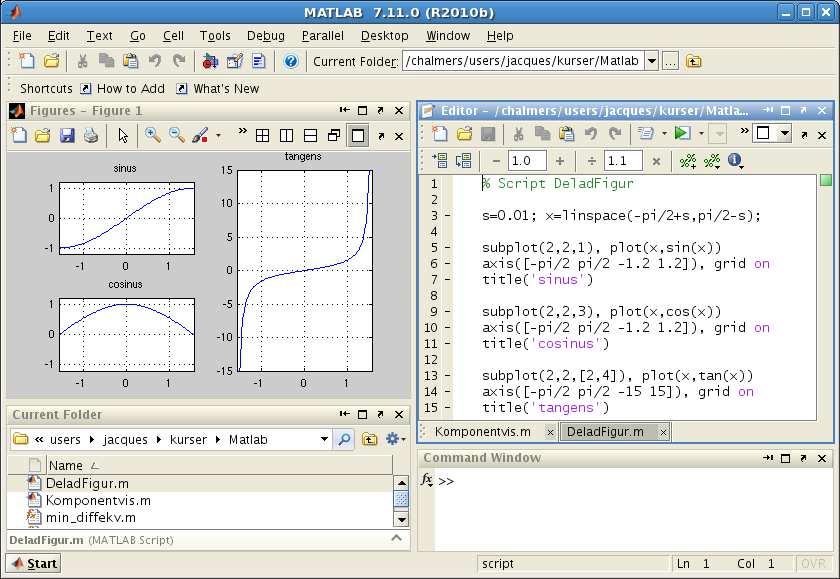
Task: Click MATLAB Start button
Action: tap(33, 563)
